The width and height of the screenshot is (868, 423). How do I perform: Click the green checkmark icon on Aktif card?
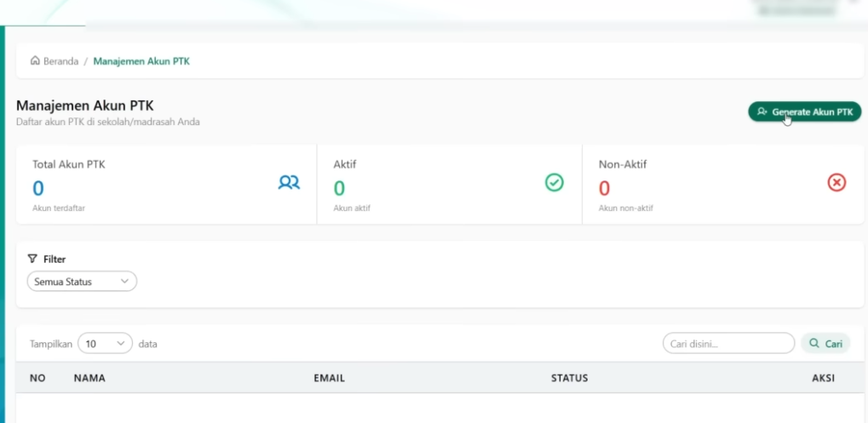555,182
